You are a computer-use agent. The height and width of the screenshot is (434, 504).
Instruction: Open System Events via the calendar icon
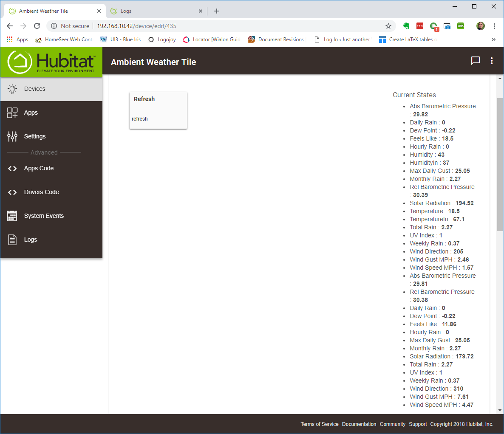click(12, 216)
